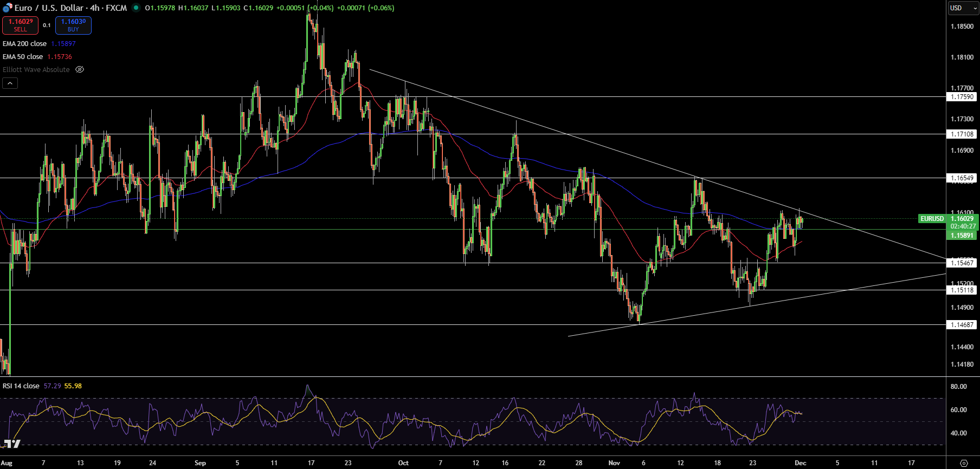Image resolution: width=980 pixels, height=469 pixels.
Task: Click the EMA 200 value 1.15897
Action: (63, 43)
